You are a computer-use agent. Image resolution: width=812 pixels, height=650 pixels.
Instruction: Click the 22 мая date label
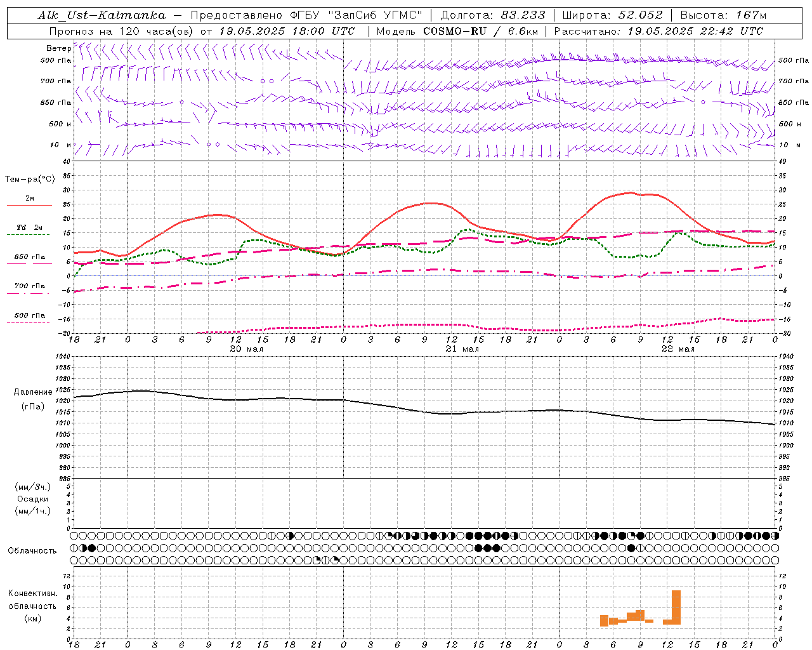tap(678, 349)
